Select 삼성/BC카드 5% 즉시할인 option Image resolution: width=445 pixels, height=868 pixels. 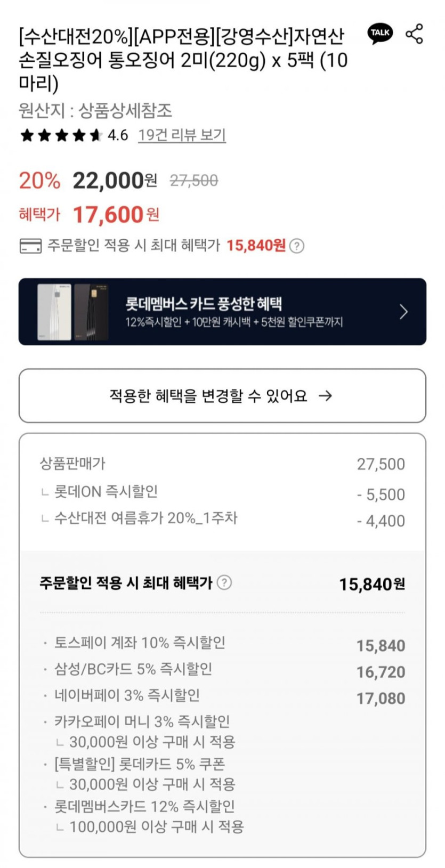133,669
